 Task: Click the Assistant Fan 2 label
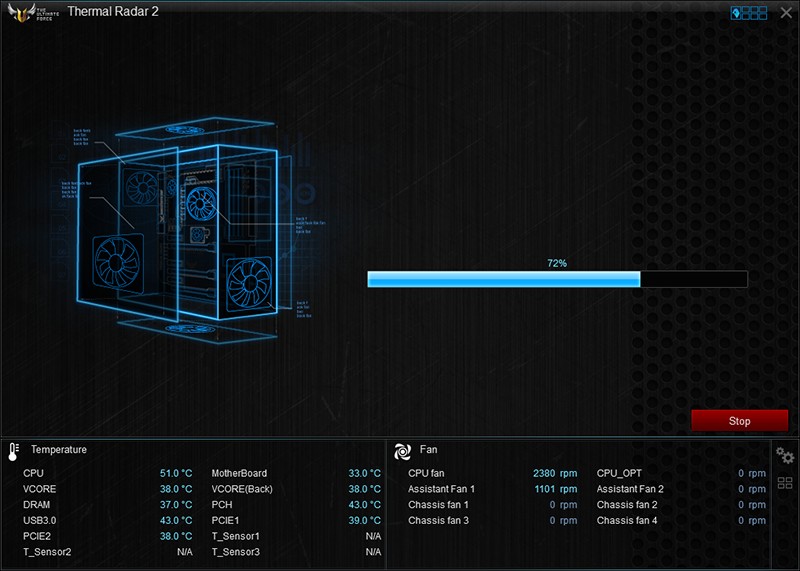point(630,489)
